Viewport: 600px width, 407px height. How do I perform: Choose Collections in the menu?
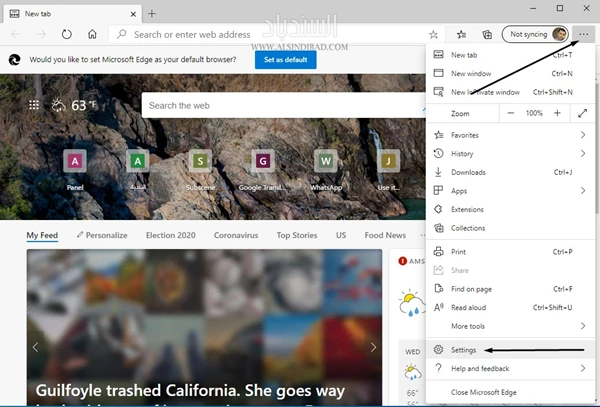tap(510, 228)
